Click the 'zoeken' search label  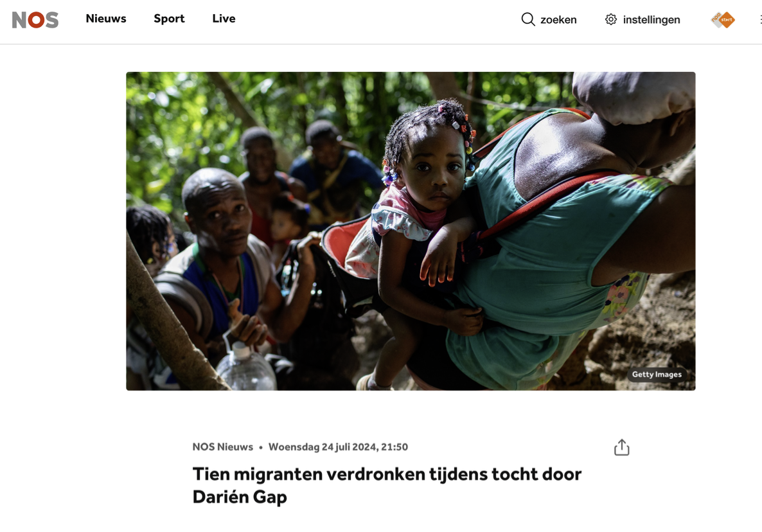558,20
